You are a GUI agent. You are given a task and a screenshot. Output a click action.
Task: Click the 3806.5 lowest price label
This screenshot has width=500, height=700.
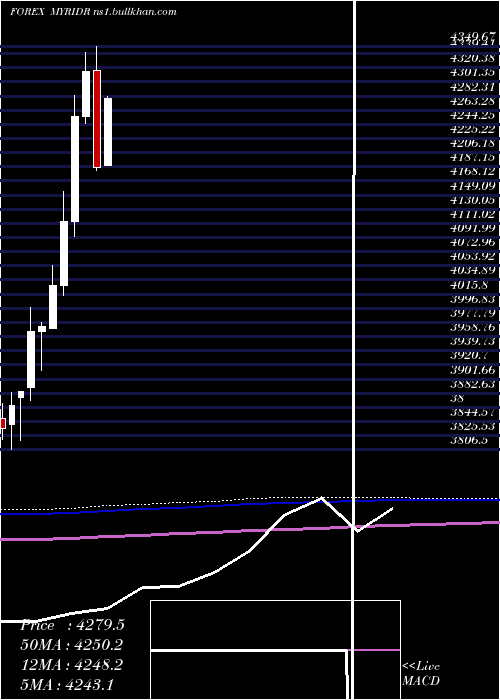(469, 441)
